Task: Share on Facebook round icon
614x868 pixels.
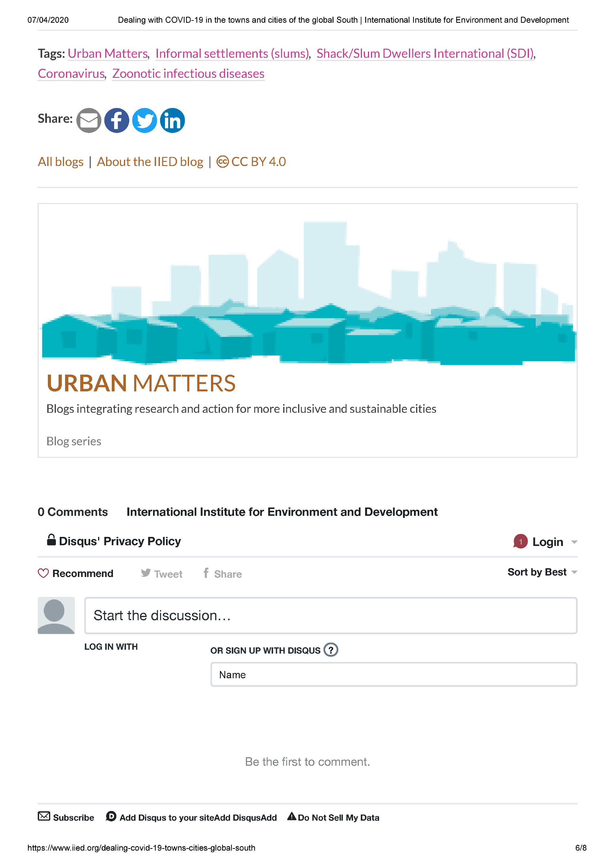Action: (x=116, y=120)
